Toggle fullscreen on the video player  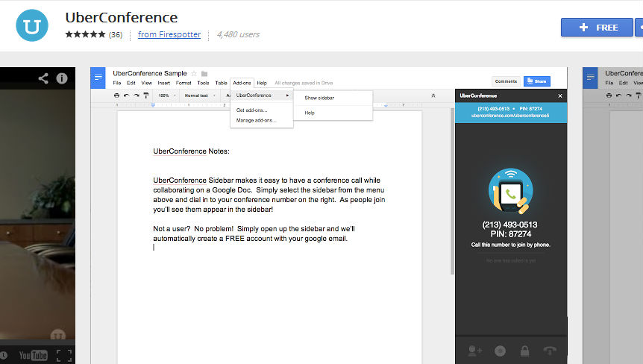[64, 355]
